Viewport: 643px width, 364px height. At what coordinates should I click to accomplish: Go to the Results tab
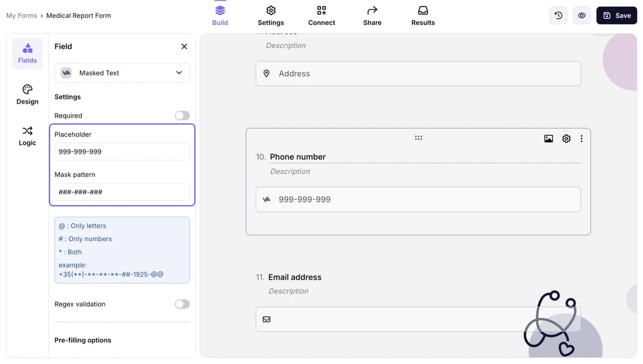click(x=422, y=16)
